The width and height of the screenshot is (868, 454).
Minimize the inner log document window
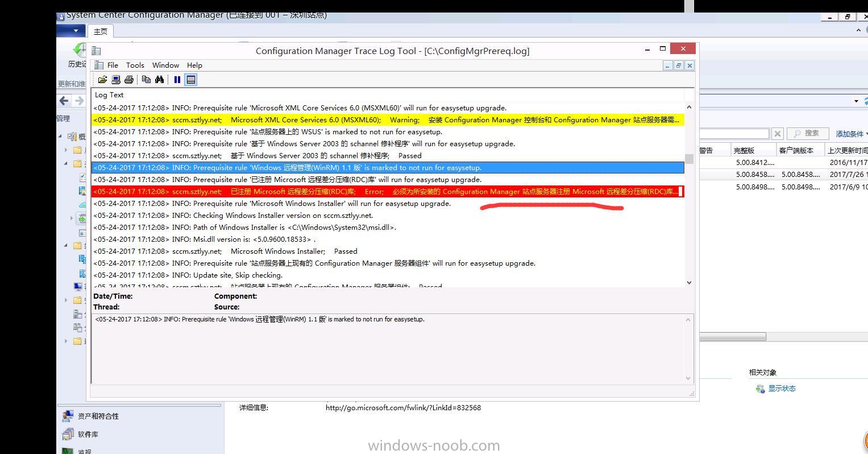coord(667,65)
